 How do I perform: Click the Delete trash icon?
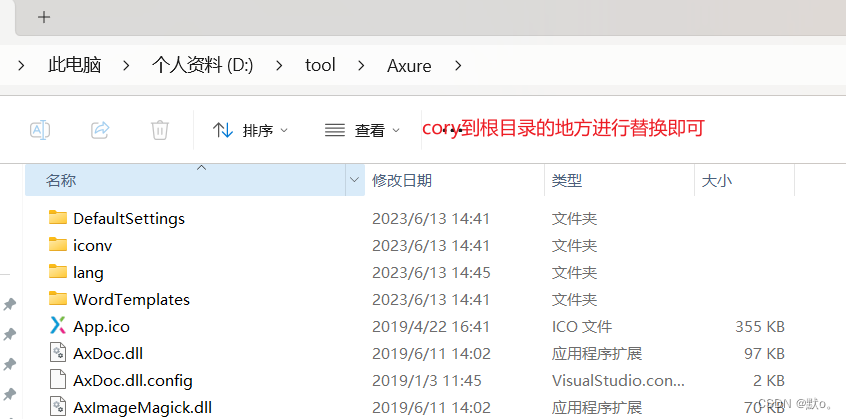[160, 130]
